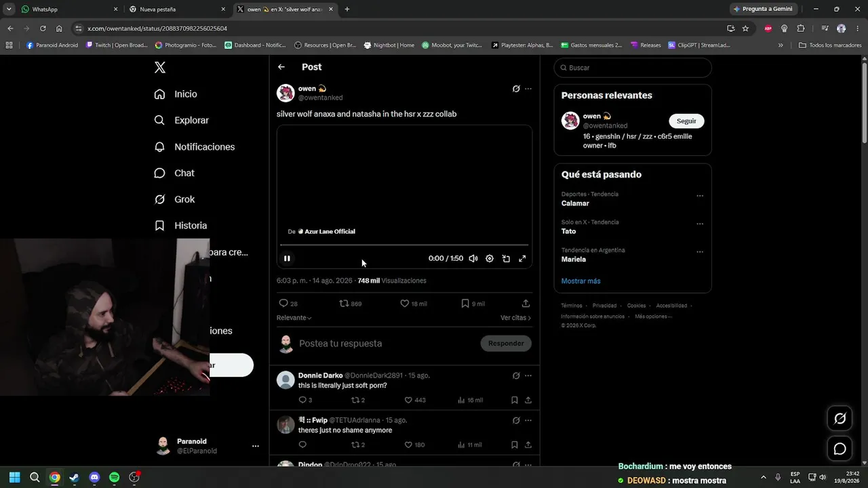Image resolution: width=868 pixels, height=488 pixels.
Task: Open Nightbot | Home bookmark
Action: pos(389,45)
